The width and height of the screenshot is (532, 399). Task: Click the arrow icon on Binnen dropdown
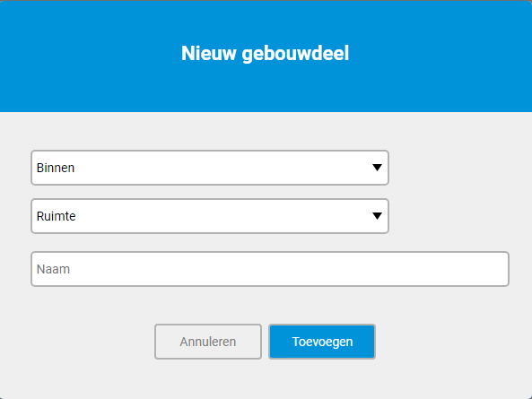pyautogui.click(x=377, y=168)
